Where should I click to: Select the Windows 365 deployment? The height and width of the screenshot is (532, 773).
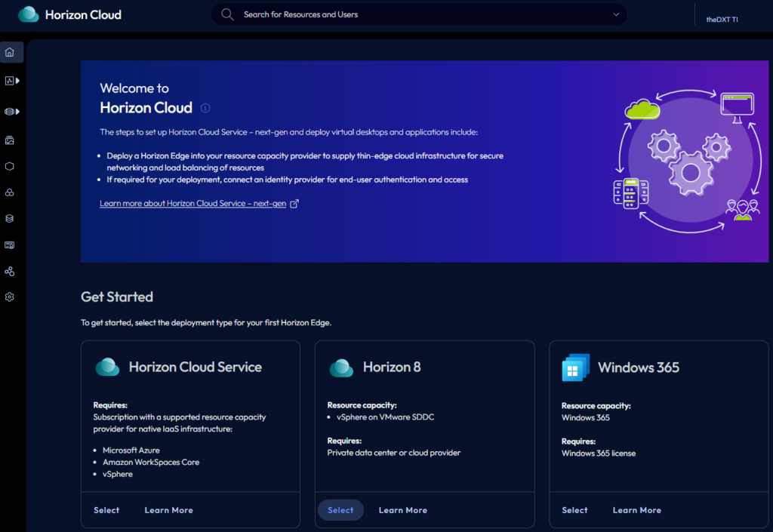574,510
